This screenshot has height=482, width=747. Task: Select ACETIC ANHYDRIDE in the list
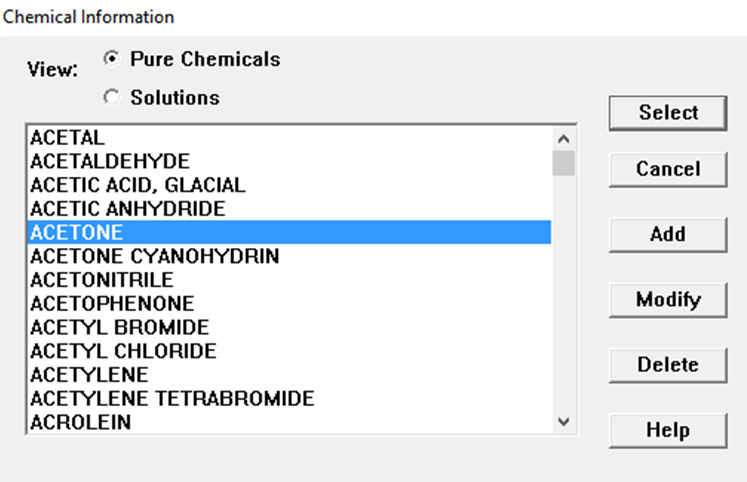128,209
